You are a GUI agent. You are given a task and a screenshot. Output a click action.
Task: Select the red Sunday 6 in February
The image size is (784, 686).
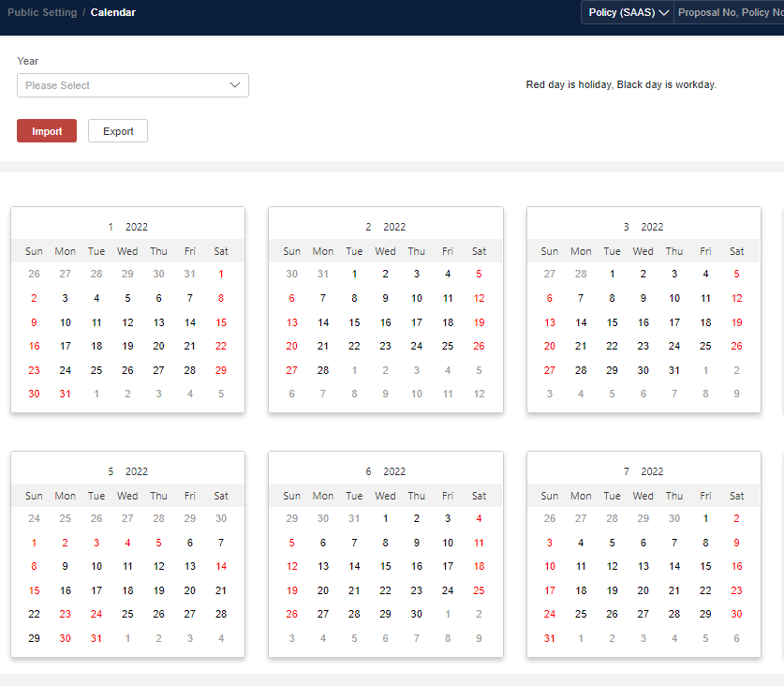pyautogui.click(x=291, y=298)
